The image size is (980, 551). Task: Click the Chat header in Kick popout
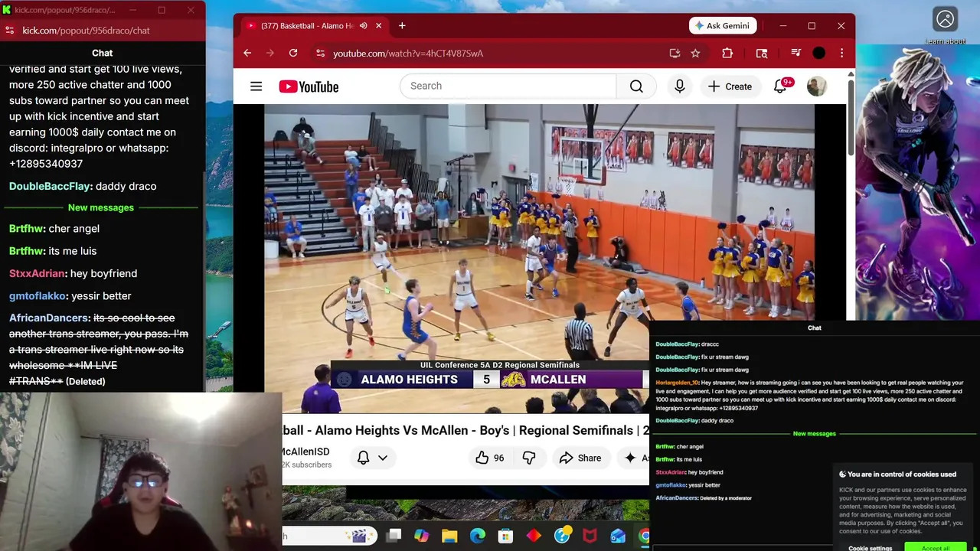click(x=102, y=53)
